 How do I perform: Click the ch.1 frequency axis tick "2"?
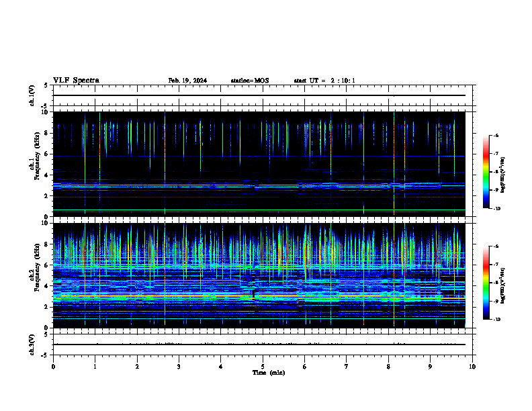[x=47, y=196]
